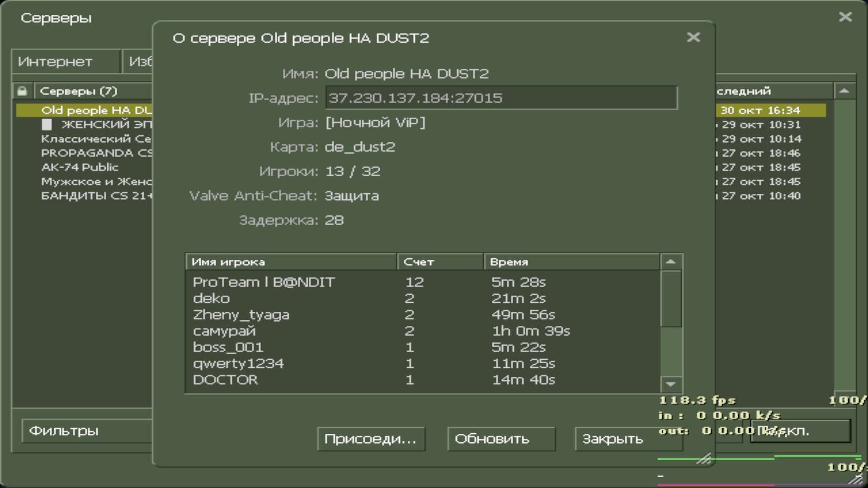Click the lock icon column header

click(22, 91)
